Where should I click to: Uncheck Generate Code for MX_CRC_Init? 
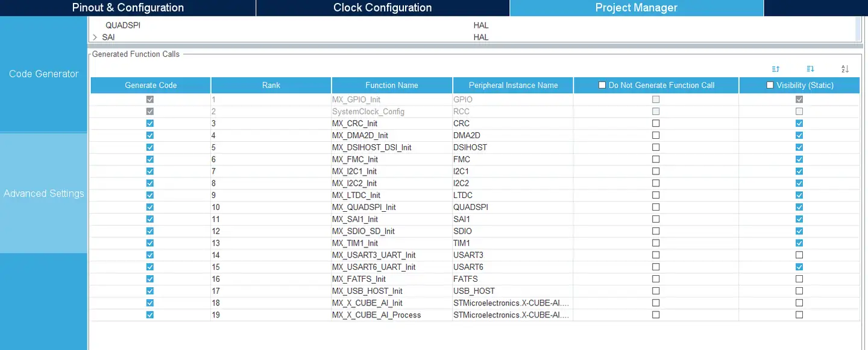click(x=150, y=123)
